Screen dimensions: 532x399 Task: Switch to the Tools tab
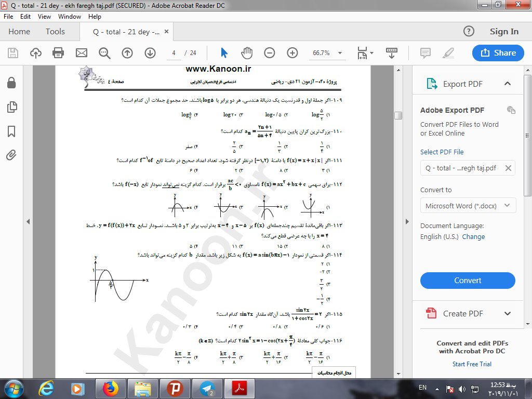click(x=55, y=32)
